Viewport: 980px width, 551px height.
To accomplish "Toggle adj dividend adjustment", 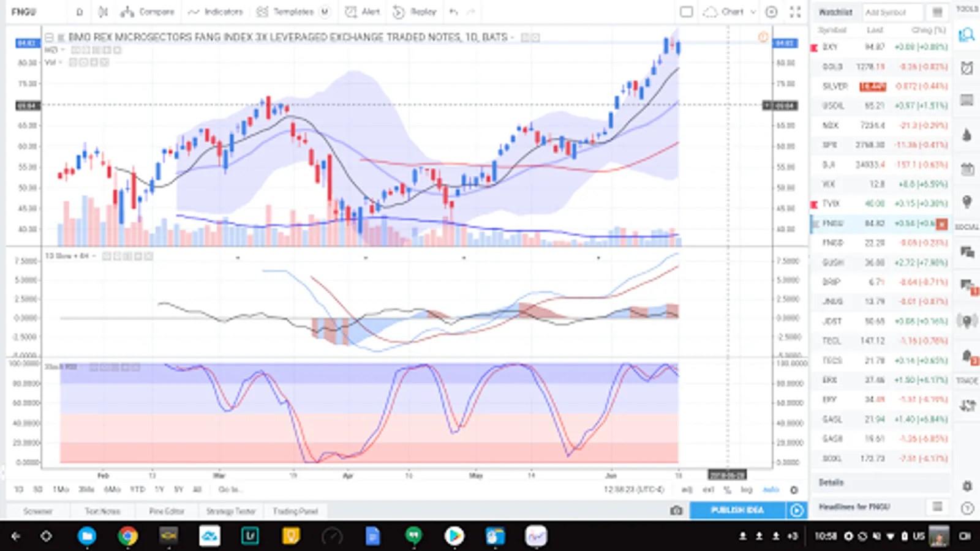I will (687, 490).
